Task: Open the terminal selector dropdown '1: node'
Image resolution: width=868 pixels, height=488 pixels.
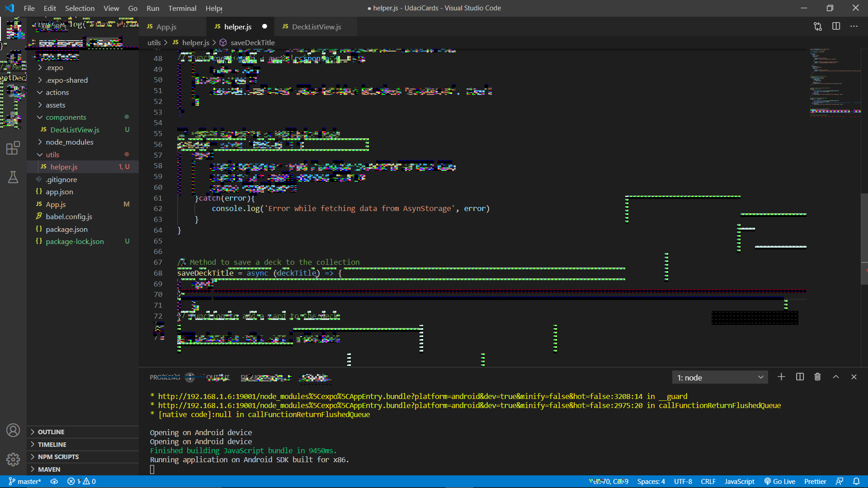Action: click(720, 377)
